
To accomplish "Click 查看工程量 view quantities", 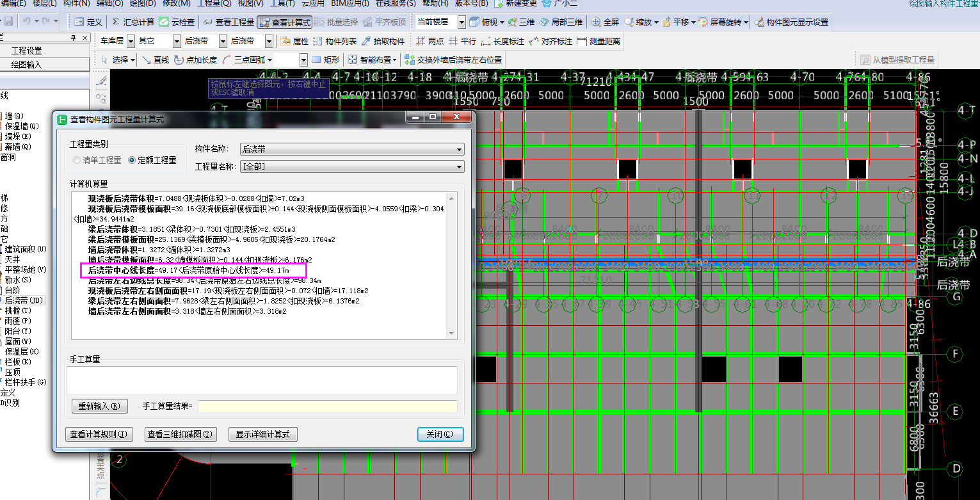I will pyautogui.click(x=229, y=22).
